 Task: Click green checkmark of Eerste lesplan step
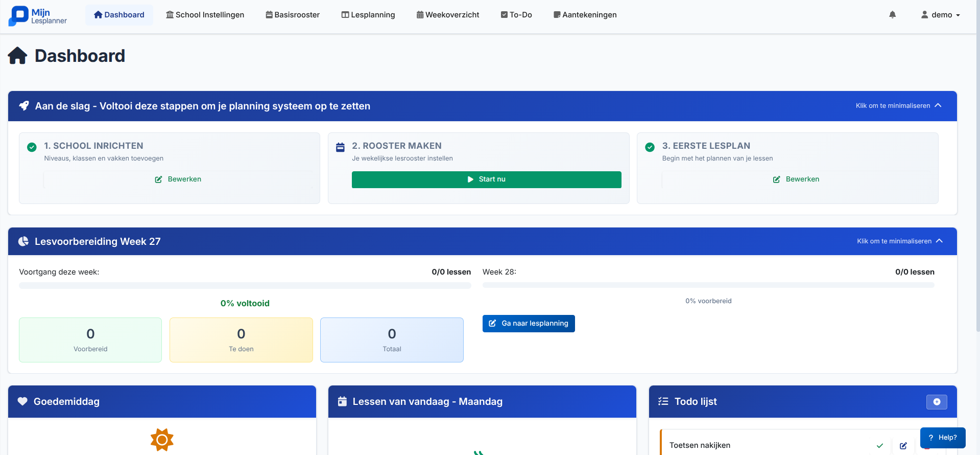(x=650, y=147)
